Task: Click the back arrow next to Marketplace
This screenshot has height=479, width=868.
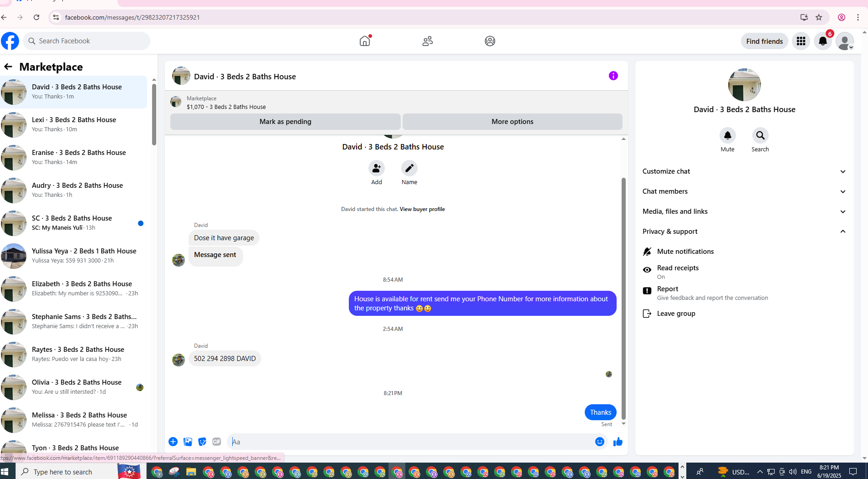Action: pos(8,67)
